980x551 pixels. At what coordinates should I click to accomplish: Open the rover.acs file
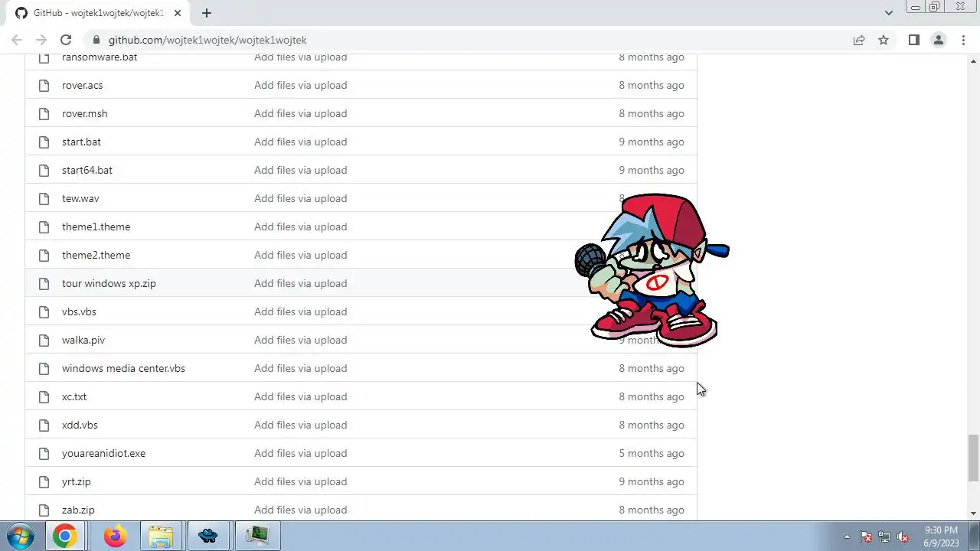pos(82,85)
